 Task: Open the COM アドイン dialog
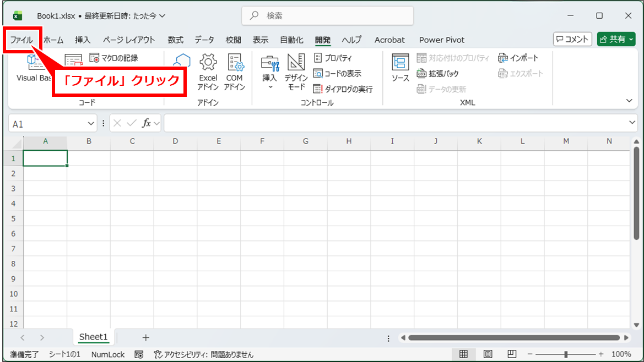pyautogui.click(x=235, y=62)
